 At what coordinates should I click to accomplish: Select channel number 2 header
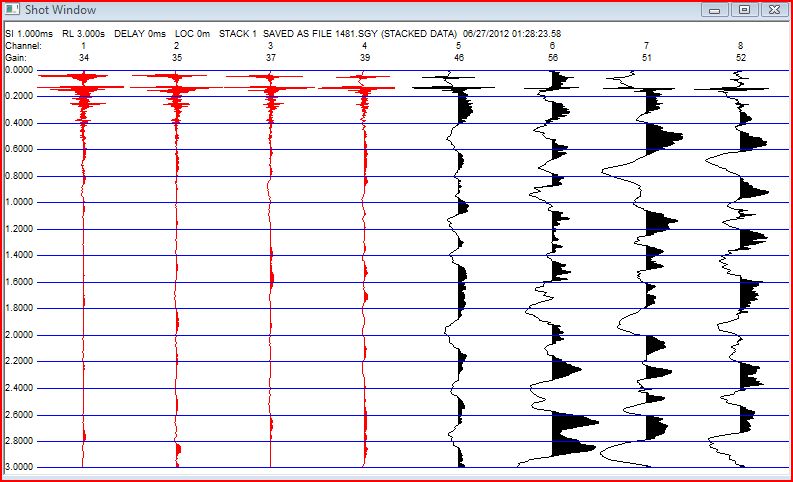click(x=177, y=46)
